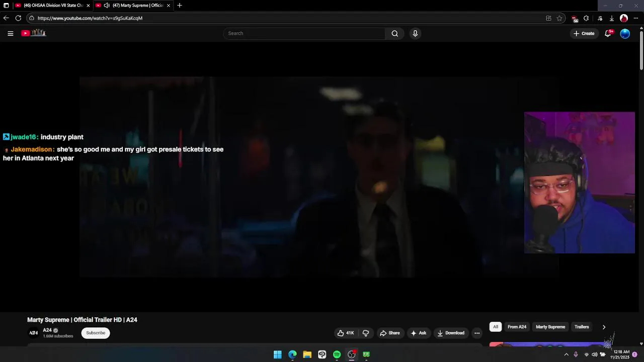Open the red adblock extension with badge
The image size is (644, 362).
(575, 19)
